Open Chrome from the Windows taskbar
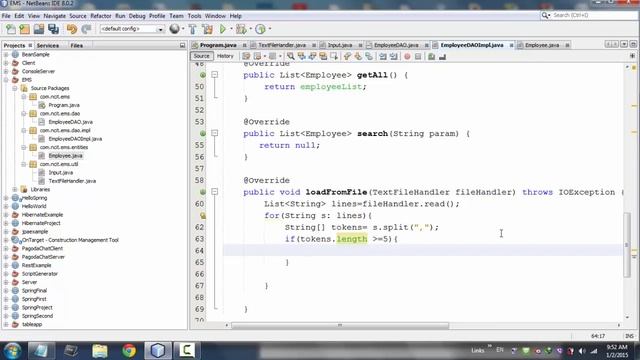 (129, 351)
